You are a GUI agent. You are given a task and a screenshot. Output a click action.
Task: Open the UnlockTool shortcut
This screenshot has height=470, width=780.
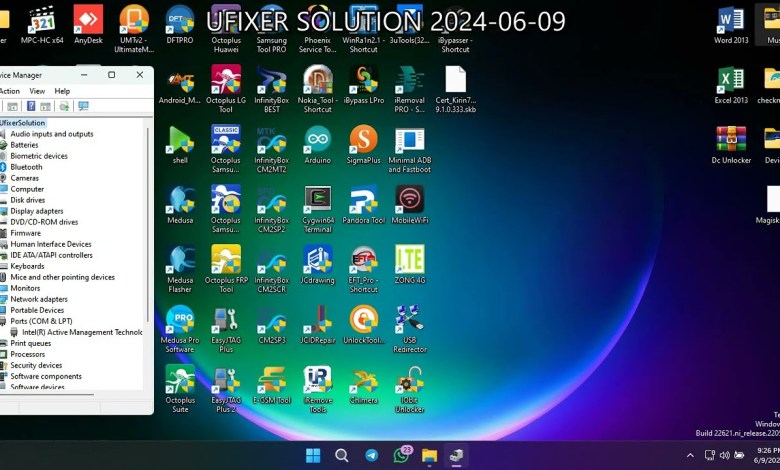(364, 325)
